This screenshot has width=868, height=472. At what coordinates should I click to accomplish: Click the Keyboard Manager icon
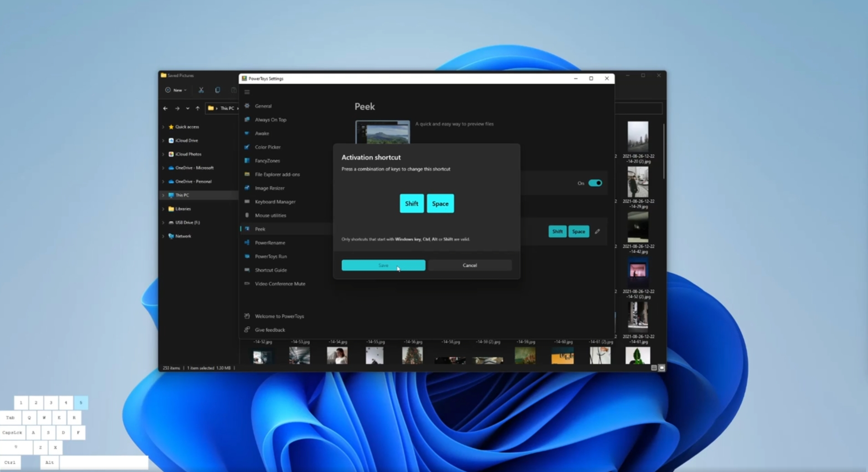point(247,201)
